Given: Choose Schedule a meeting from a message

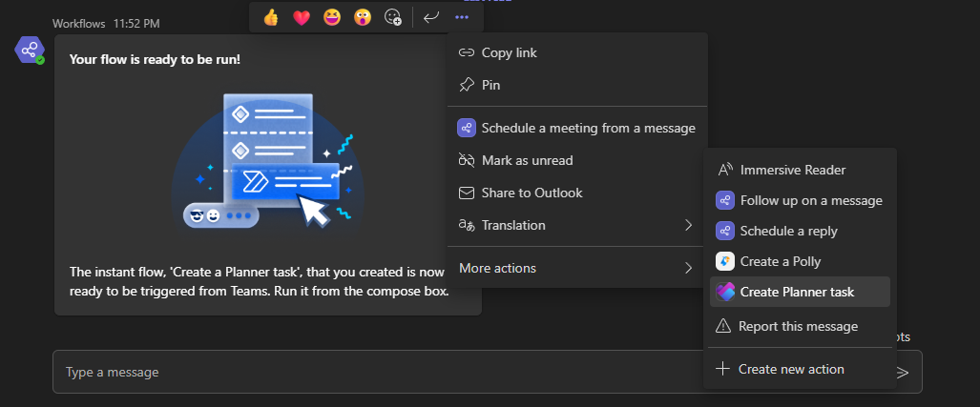Looking at the screenshot, I should point(577,128).
